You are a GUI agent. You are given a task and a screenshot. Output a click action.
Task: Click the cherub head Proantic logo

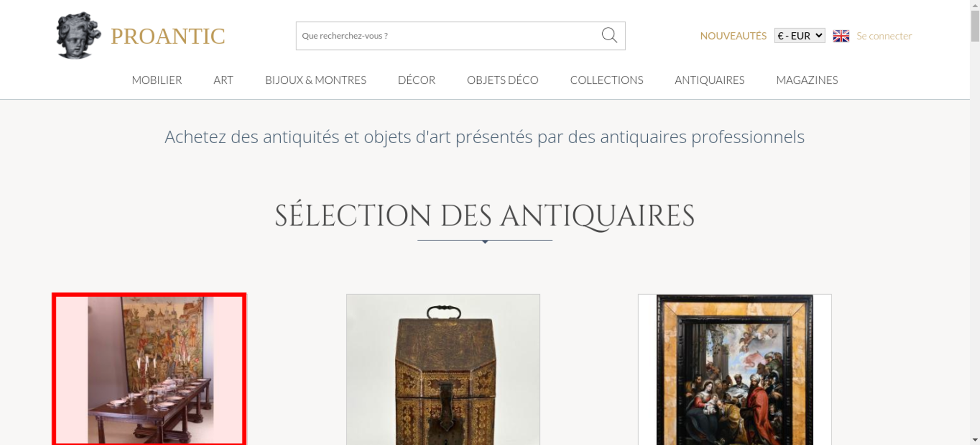pyautogui.click(x=78, y=35)
